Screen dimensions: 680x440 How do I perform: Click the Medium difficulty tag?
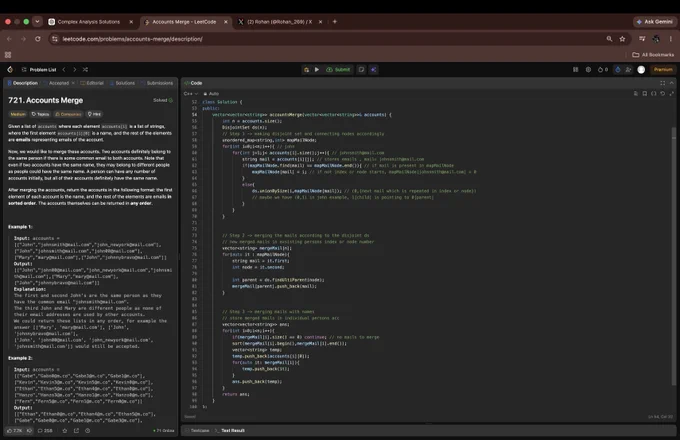pyautogui.click(x=18, y=114)
